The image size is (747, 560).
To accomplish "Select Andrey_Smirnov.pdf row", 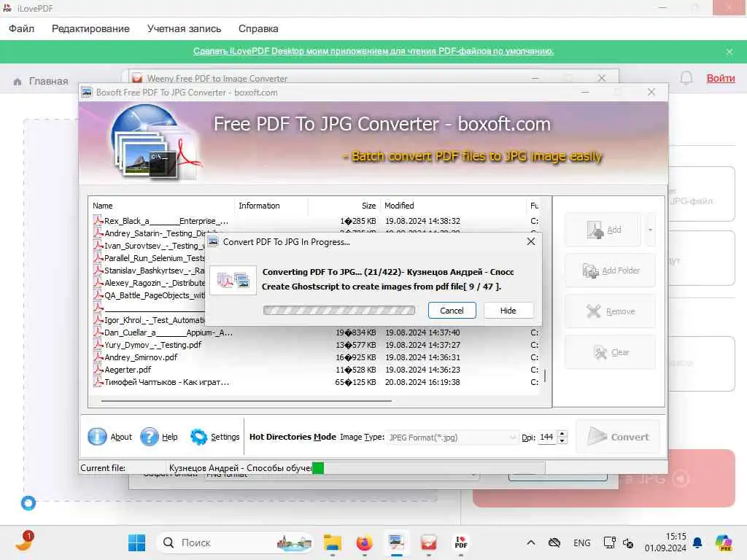I will [315, 357].
